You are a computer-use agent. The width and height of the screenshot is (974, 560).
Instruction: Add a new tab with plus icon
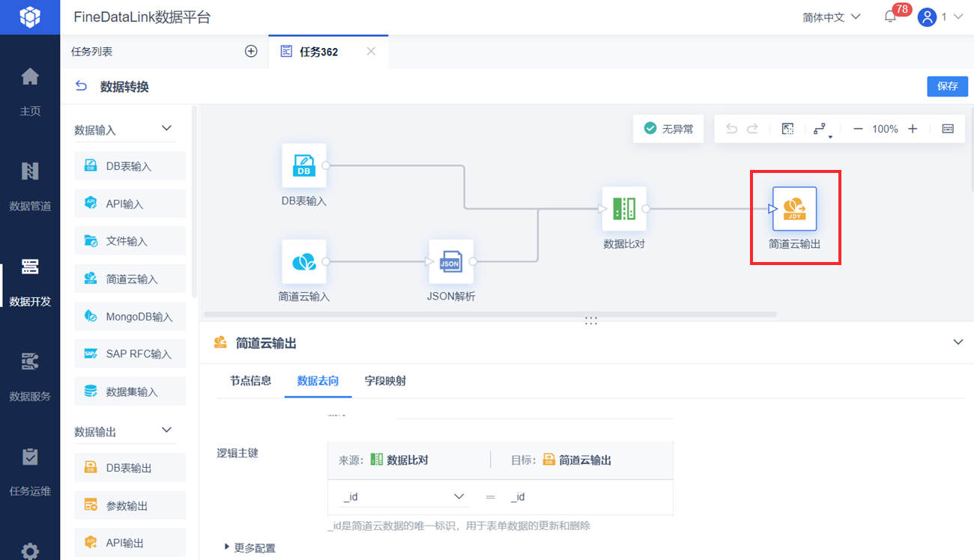point(251,52)
